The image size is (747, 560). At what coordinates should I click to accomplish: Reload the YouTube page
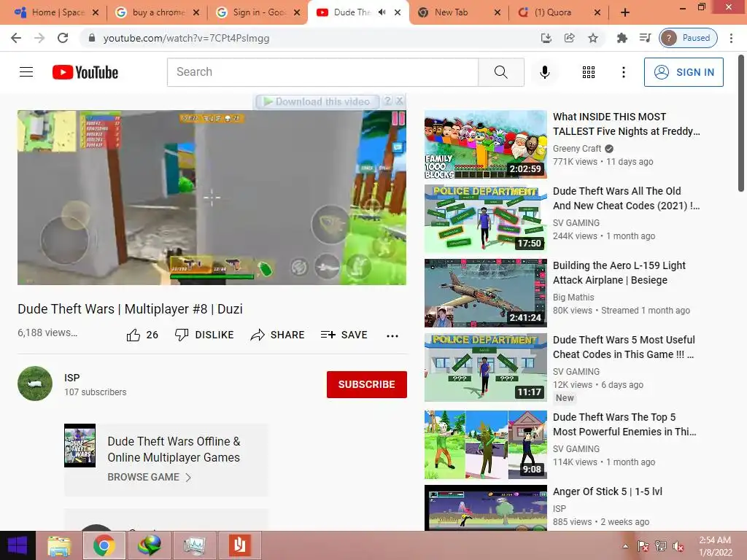pos(63,38)
